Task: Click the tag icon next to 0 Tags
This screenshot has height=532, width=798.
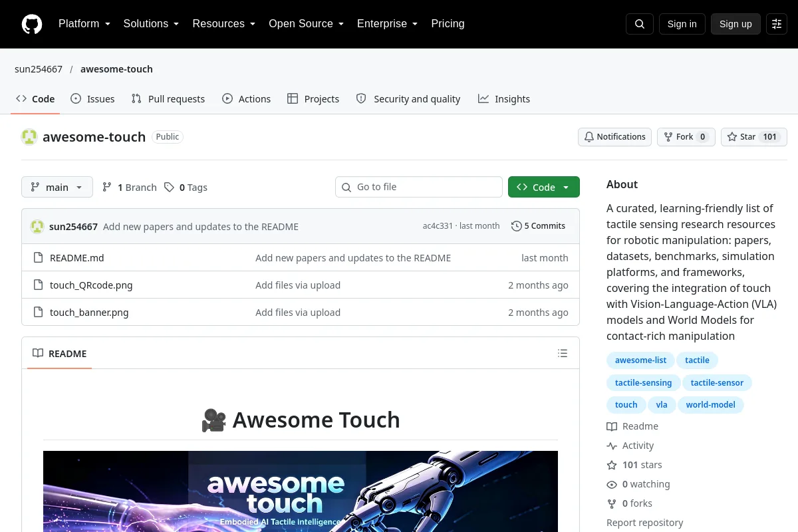Action: (x=169, y=188)
